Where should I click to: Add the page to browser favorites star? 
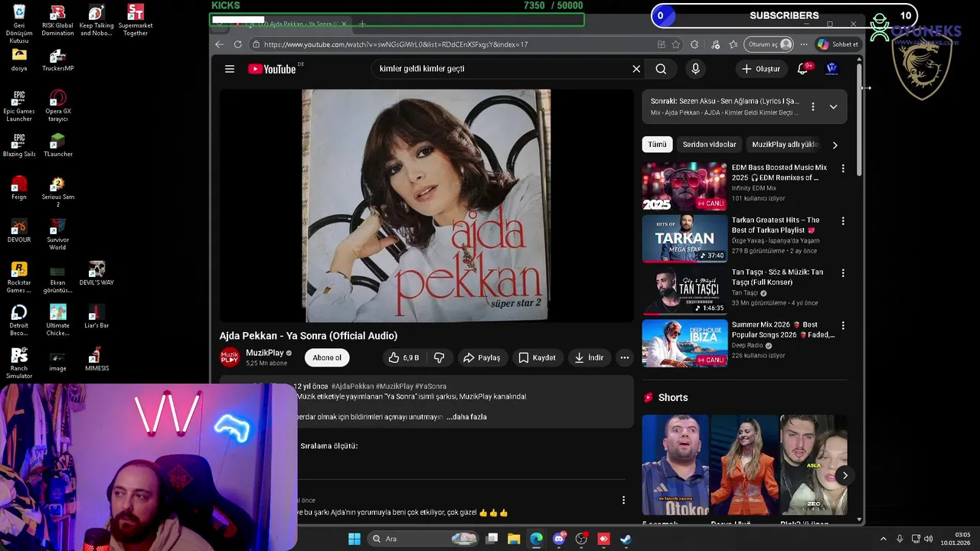(675, 44)
